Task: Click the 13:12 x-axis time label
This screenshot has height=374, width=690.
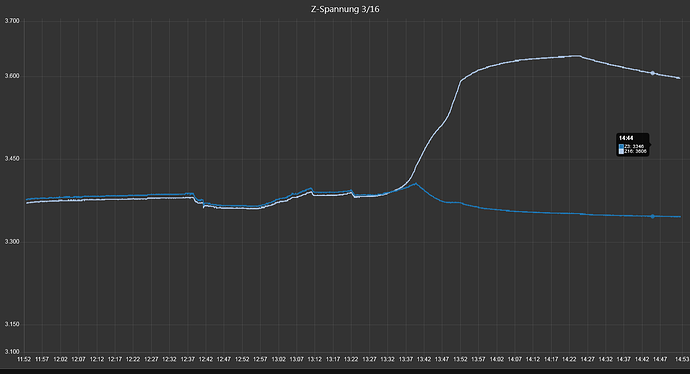Action: coord(315,359)
